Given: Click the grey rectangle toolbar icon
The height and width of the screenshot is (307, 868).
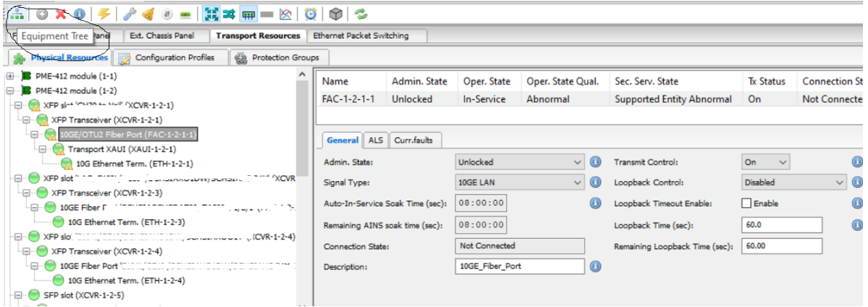Looking at the screenshot, I should coord(267,14).
